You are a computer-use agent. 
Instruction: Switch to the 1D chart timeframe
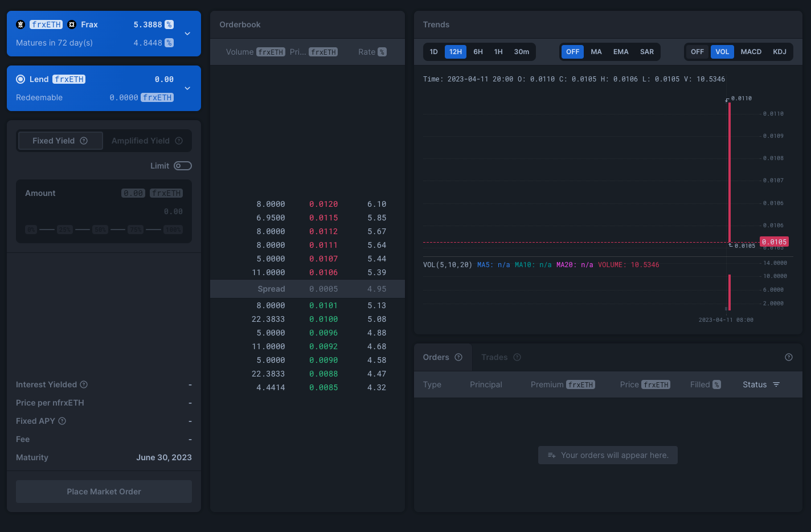pyautogui.click(x=434, y=52)
